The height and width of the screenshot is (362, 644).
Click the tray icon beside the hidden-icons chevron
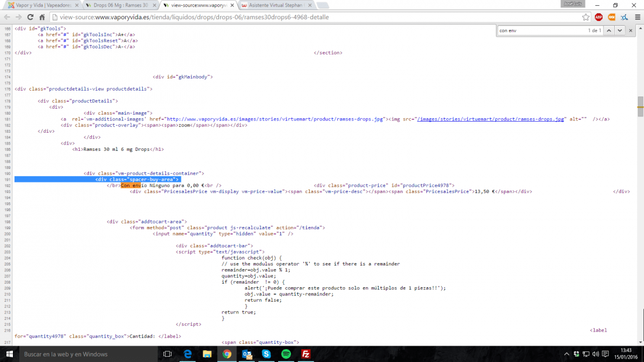(576, 354)
